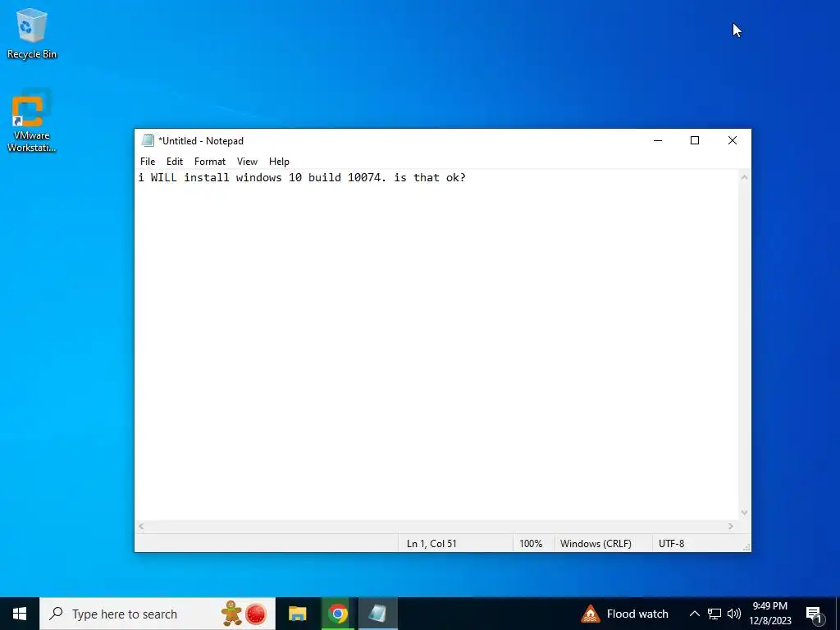Select the VMware Workstation desktop shortcut
Image resolution: width=840 pixels, height=630 pixels.
(x=32, y=121)
